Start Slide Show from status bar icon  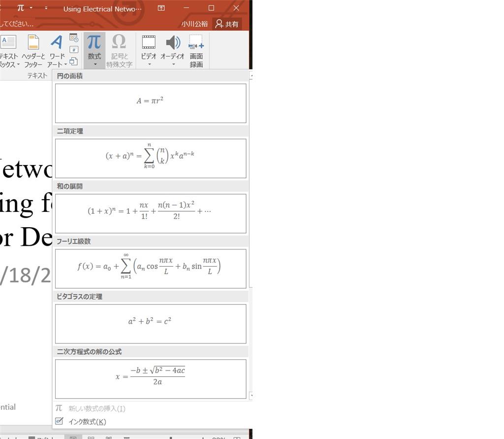click(x=126, y=438)
